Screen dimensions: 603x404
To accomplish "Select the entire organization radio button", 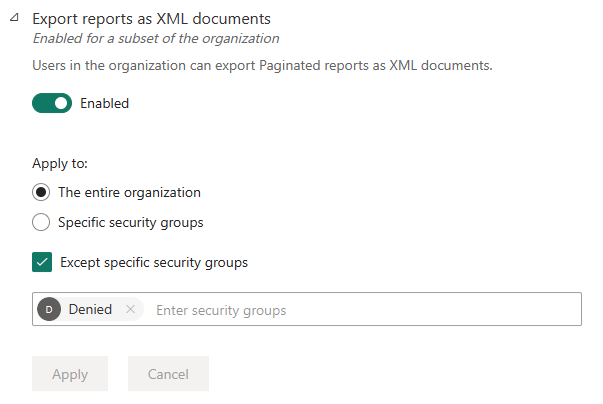I will (x=41, y=192).
